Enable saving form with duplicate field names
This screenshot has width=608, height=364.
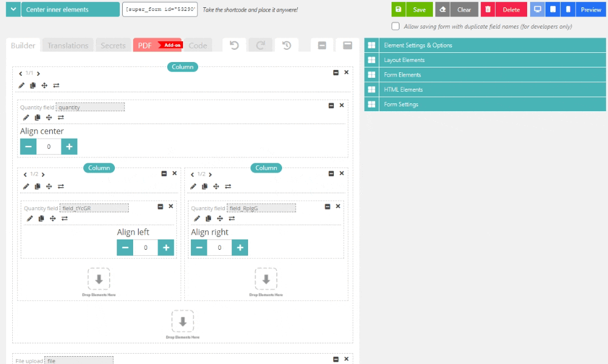(395, 26)
